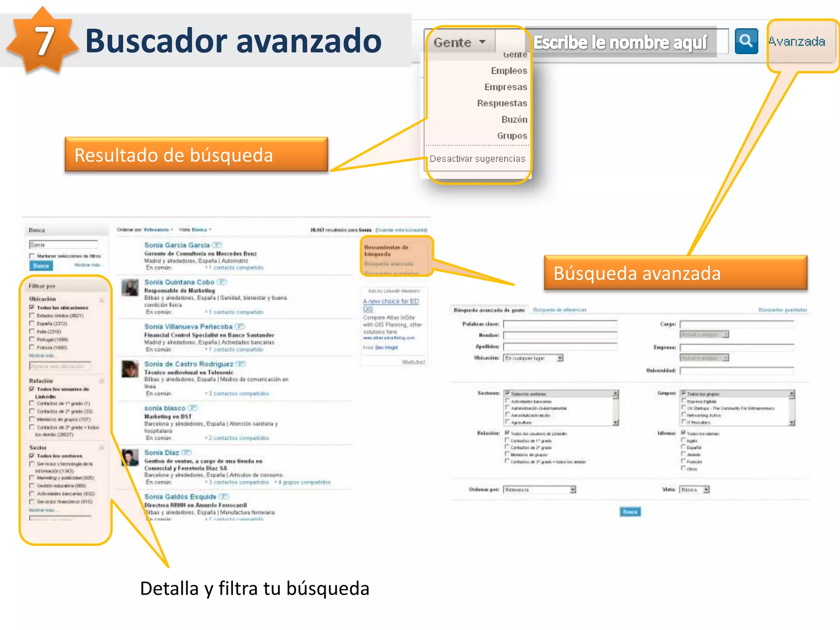This screenshot has height=630, width=840.
Task: Open the Vista Básica dropdown in results
Action: pos(201,230)
